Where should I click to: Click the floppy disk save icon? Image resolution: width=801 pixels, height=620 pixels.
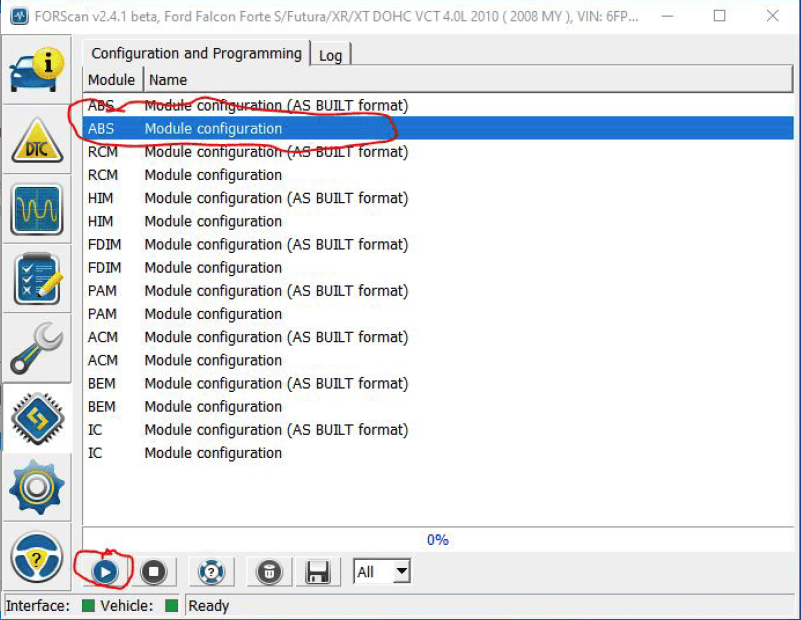point(317,571)
